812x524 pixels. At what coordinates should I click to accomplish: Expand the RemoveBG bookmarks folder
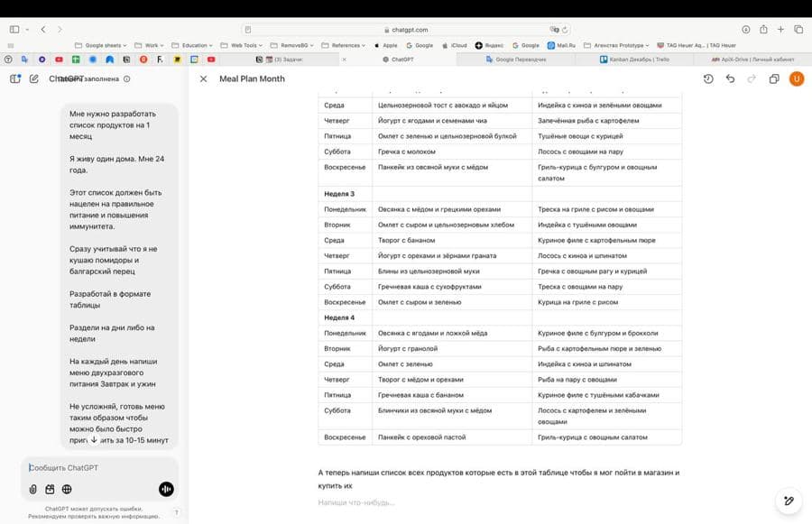(292, 46)
